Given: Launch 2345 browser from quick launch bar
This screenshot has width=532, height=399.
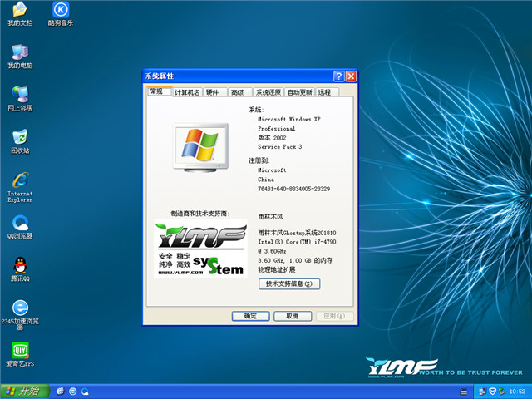Looking at the screenshot, I should 72,392.
